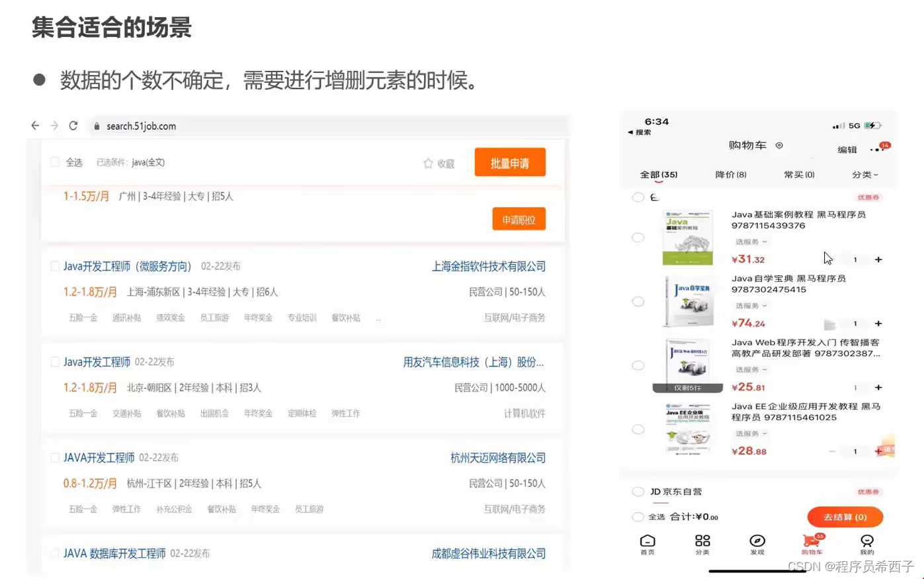Tap the battery icon in phone status bar
The width and height of the screenshot is (924, 579).
pyautogui.click(x=873, y=125)
